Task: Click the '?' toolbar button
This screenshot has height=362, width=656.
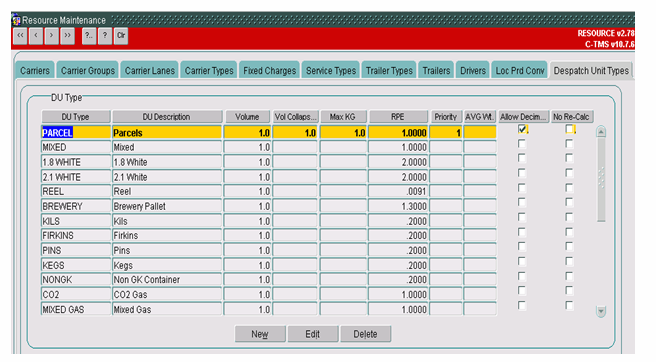Action: 105,36
